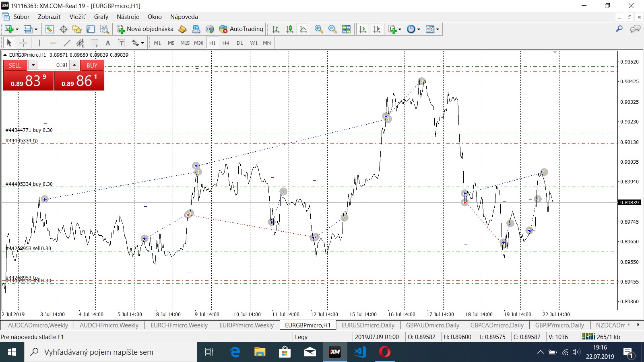
Task: Open the indicators list dropdown
Action: pos(400,29)
